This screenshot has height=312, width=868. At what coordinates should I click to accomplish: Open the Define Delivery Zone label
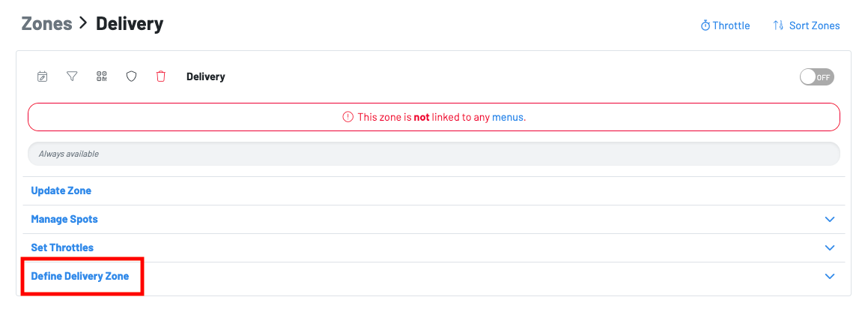79,276
